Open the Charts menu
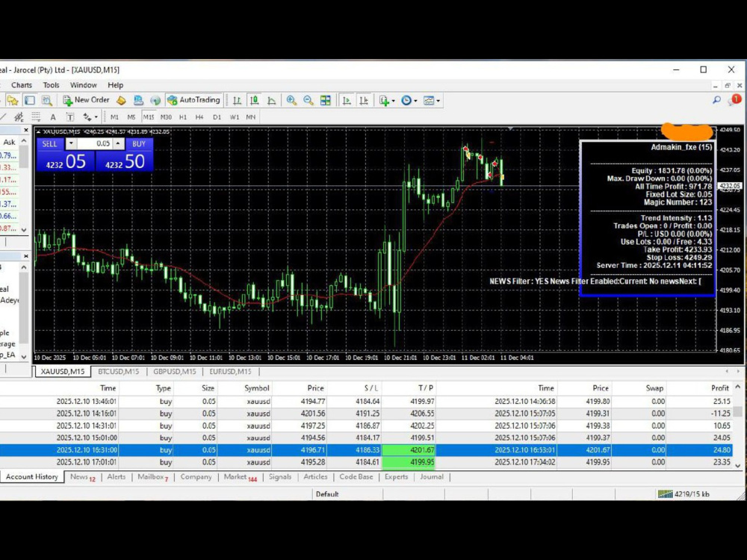The height and width of the screenshot is (560, 747). pyautogui.click(x=22, y=85)
